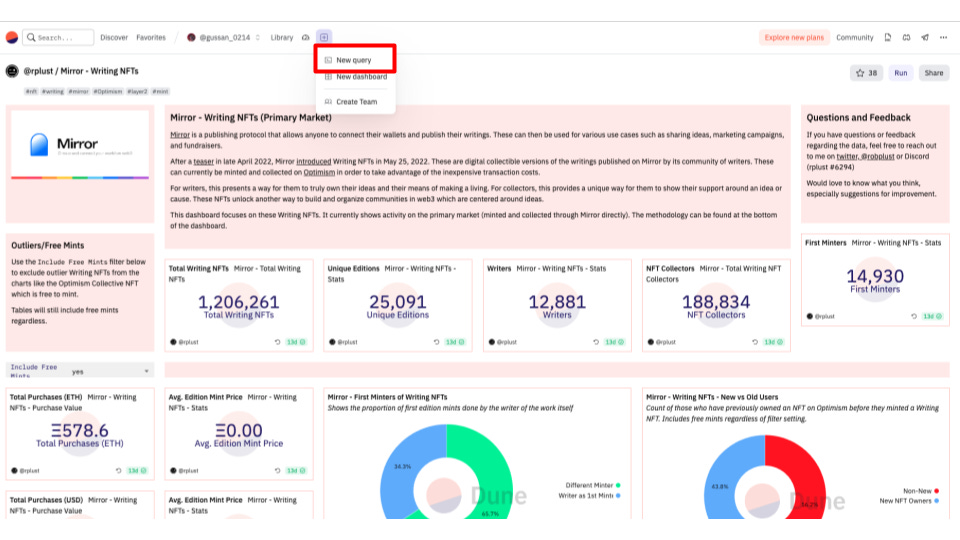Toggle Different Minter legend entry
The width and height of the screenshot is (960, 540).
(593, 485)
